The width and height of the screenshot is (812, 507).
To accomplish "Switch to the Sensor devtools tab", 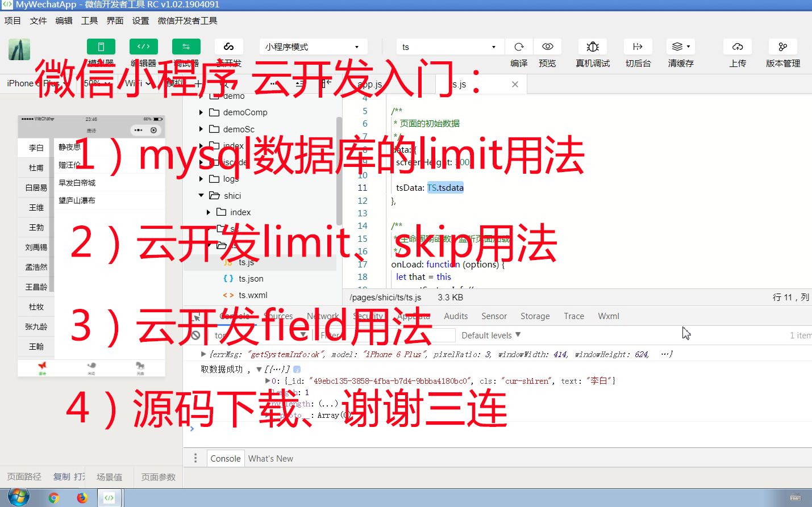I will (x=494, y=316).
